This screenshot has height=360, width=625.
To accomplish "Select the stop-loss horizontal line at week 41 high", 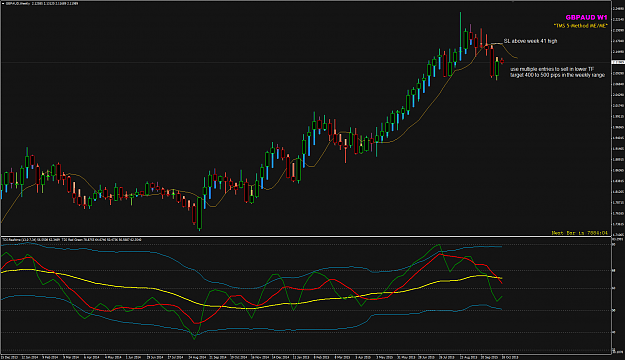I will [497, 43].
